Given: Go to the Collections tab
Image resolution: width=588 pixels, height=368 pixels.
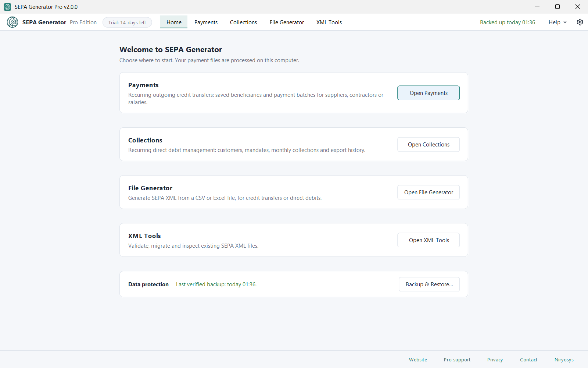Looking at the screenshot, I should pyautogui.click(x=243, y=22).
